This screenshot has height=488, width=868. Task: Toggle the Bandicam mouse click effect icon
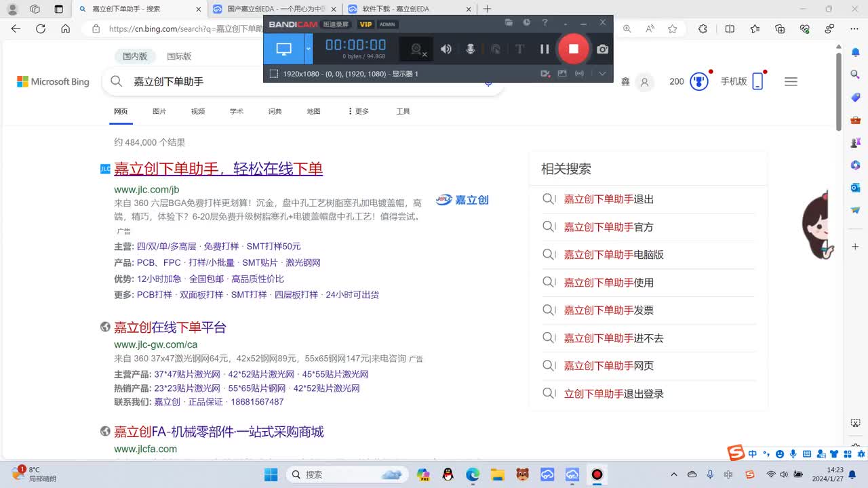click(496, 49)
